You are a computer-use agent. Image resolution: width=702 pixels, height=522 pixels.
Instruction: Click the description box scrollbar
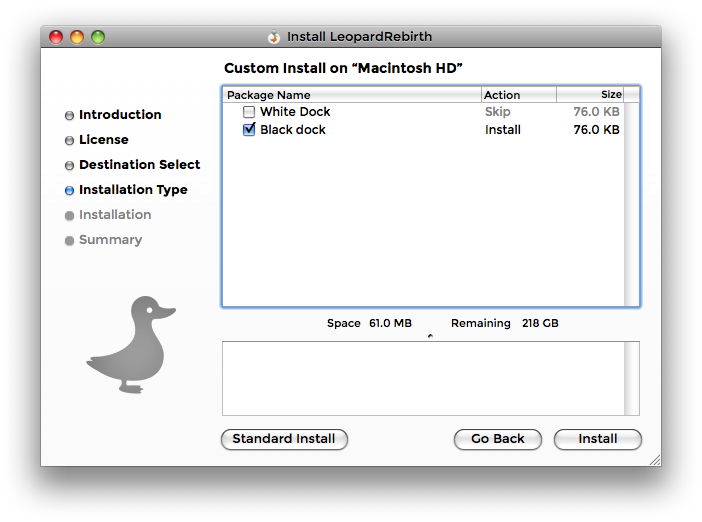pos(632,379)
